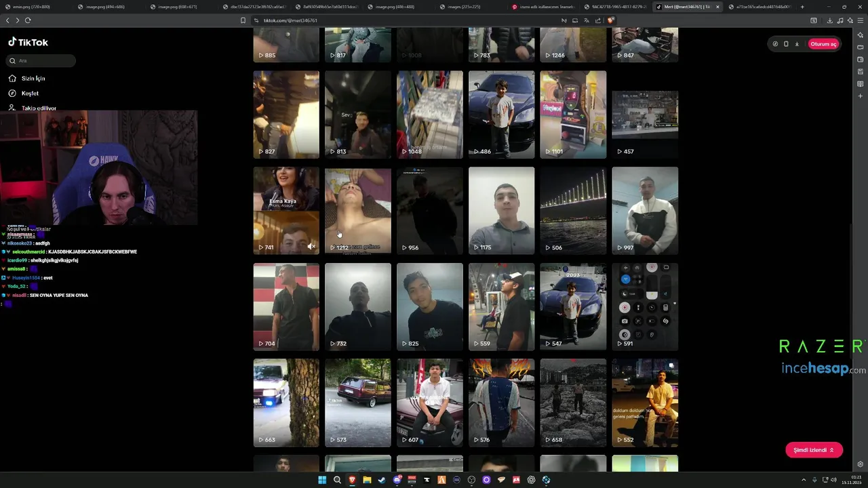Open the bridge night video, 506 views

573,211
